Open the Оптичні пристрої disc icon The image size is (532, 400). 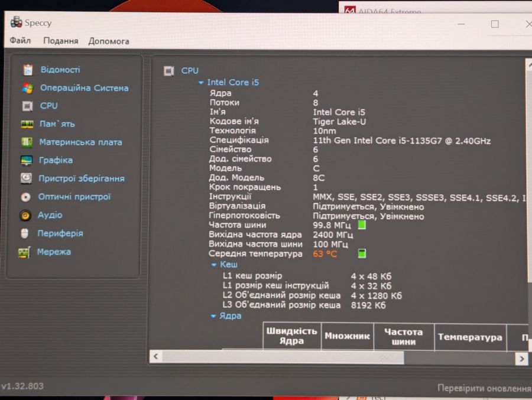point(25,197)
